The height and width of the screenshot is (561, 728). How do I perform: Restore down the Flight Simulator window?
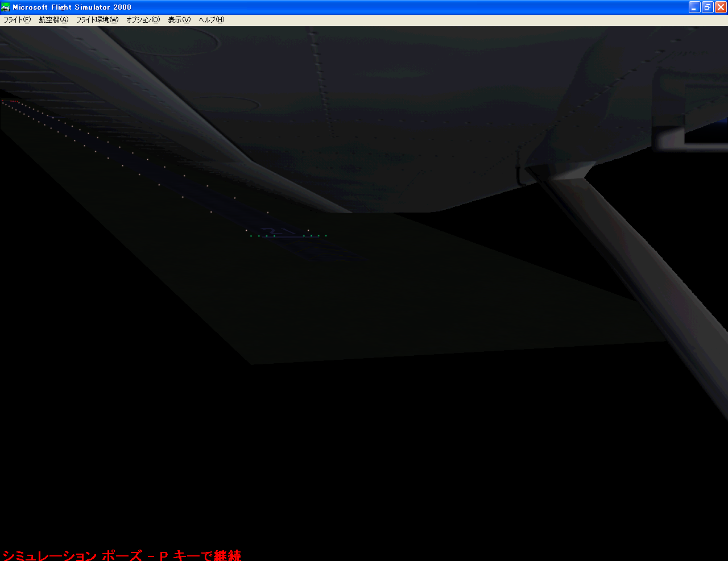pos(708,7)
